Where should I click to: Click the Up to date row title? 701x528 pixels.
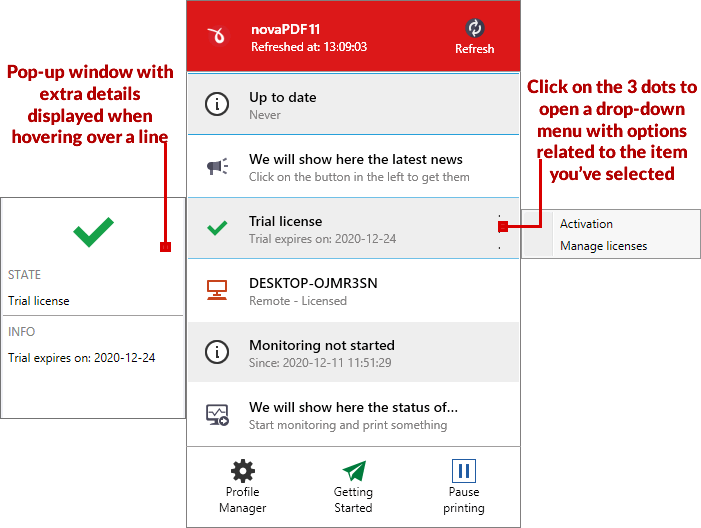coord(283,97)
